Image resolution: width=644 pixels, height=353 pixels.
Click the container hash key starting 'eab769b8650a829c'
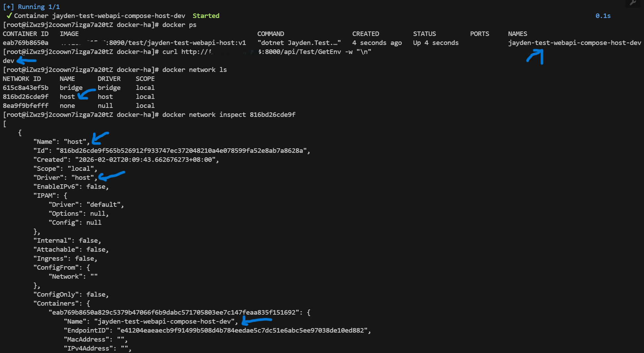click(179, 313)
